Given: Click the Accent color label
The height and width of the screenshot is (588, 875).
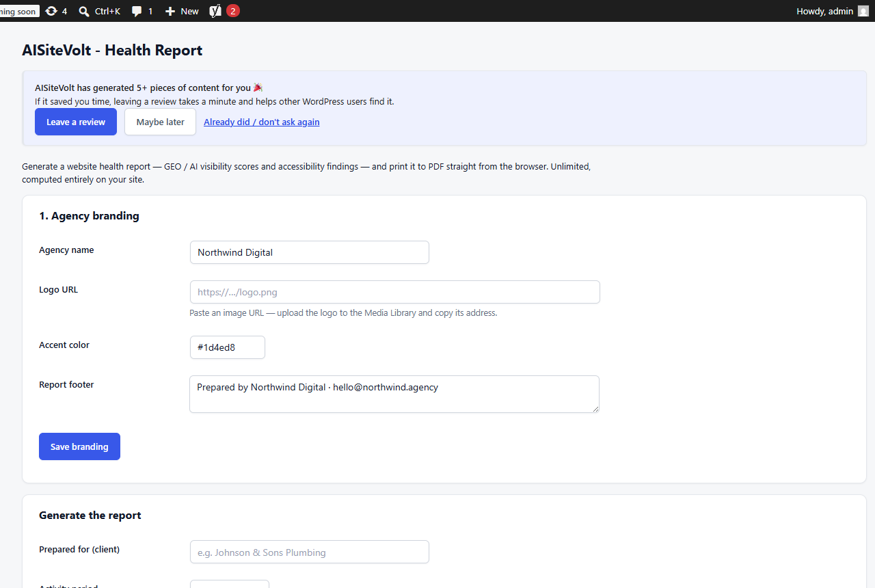Looking at the screenshot, I should (64, 345).
